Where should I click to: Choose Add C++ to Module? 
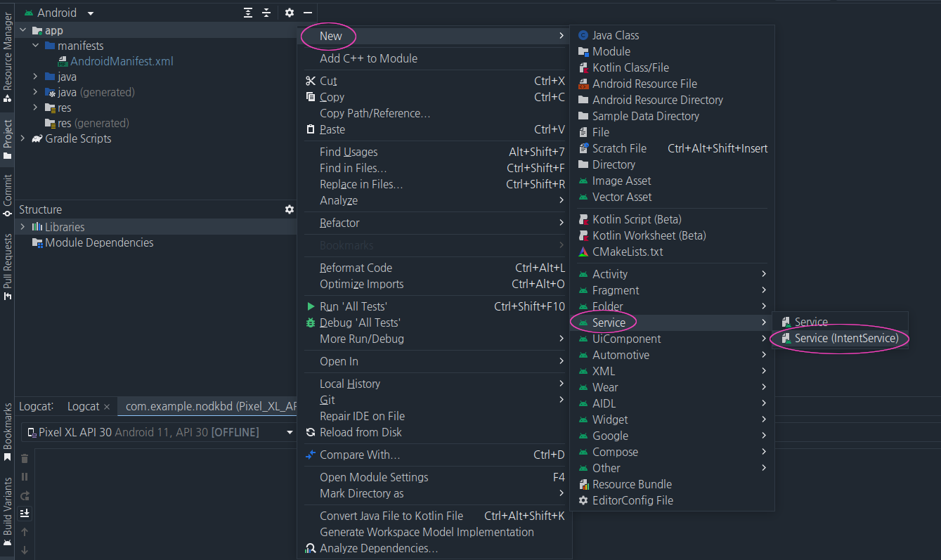[x=434, y=58]
